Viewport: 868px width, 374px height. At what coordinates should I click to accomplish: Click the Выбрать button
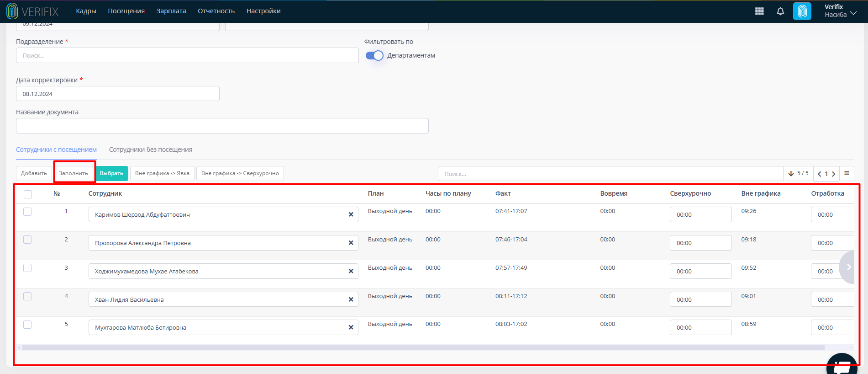pos(111,173)
